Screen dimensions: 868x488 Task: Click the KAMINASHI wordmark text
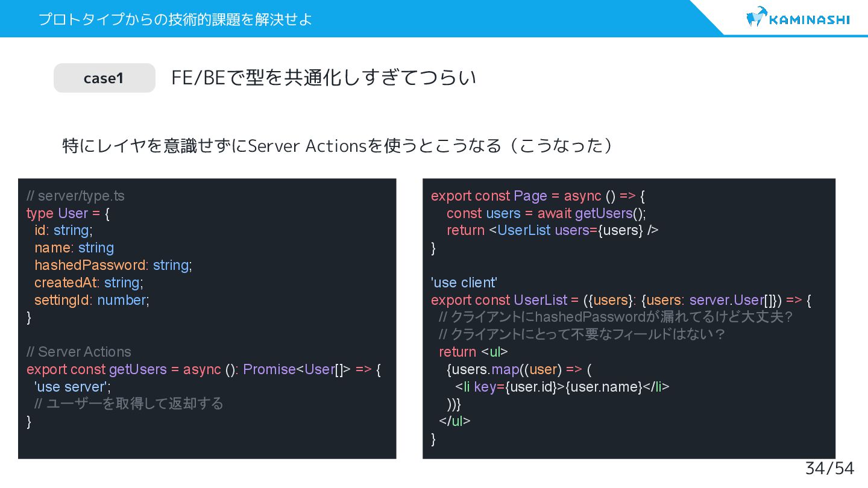[x=810, y=19]
